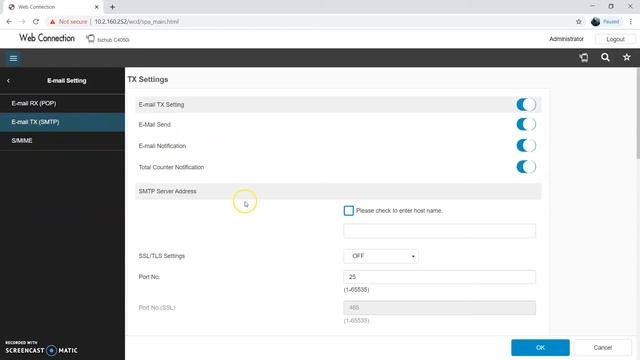Click the Port No. input field

coord(439,277)
